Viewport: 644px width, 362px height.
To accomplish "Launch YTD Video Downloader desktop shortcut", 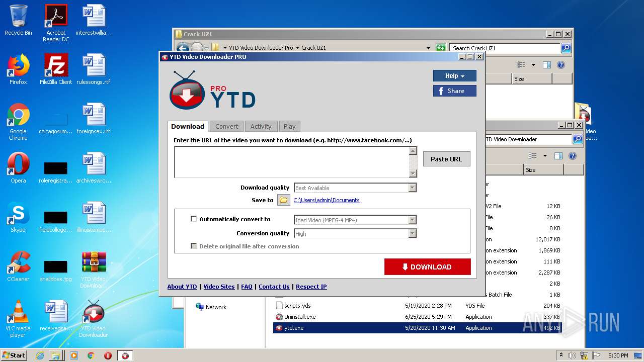I will pos(94,319).
